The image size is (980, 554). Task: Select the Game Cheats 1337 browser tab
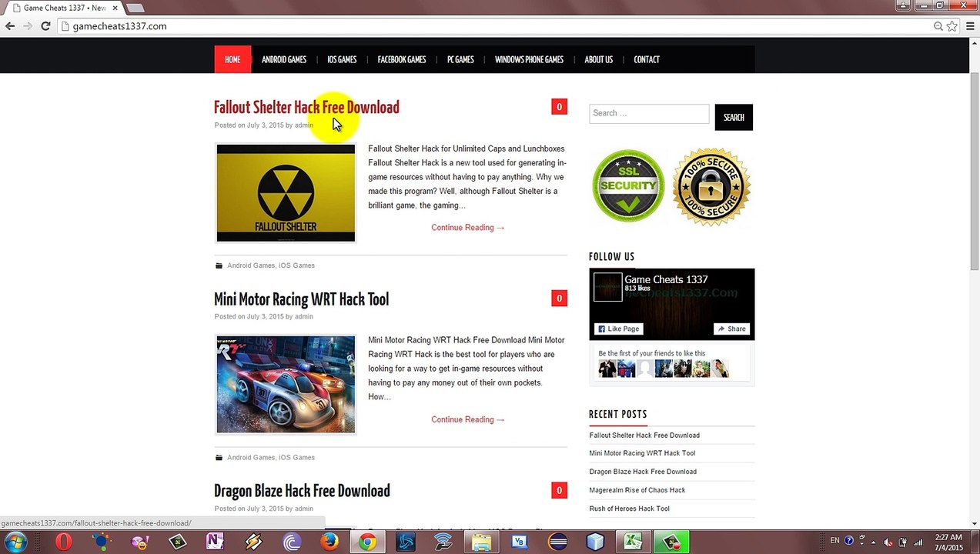(65, 8)
